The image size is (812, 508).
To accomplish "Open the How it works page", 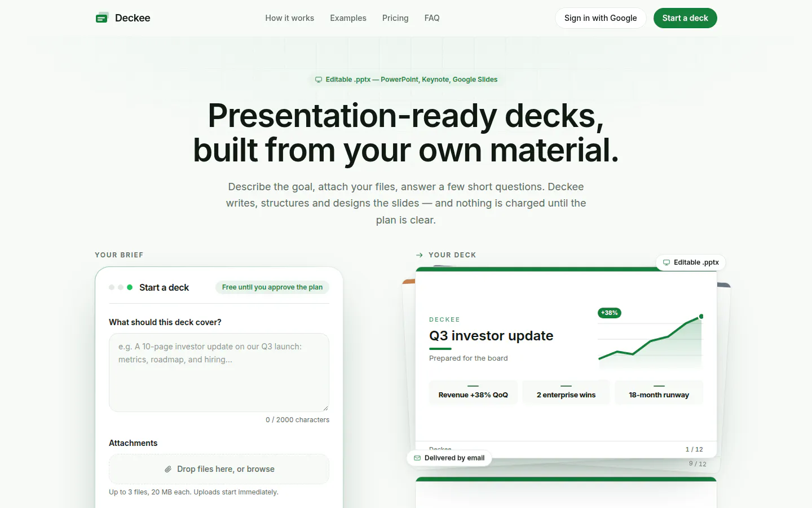I will 290,18.
